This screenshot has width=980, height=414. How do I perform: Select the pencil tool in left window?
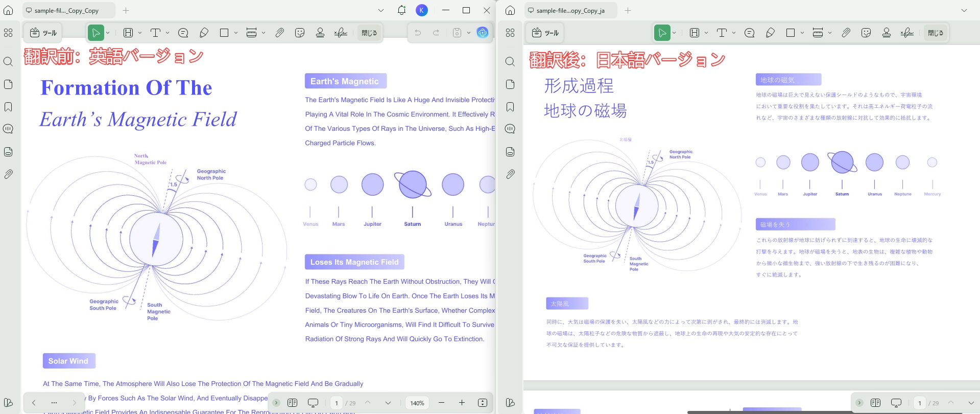pyautogui.click(x=204, y=33)
